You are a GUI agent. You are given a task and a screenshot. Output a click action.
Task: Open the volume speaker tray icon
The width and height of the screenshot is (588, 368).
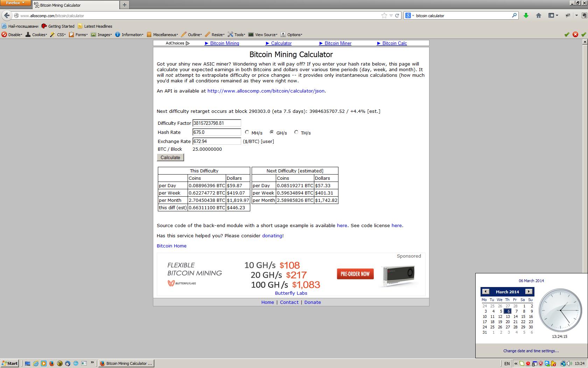pyautogui.click(x=569, y=363)
